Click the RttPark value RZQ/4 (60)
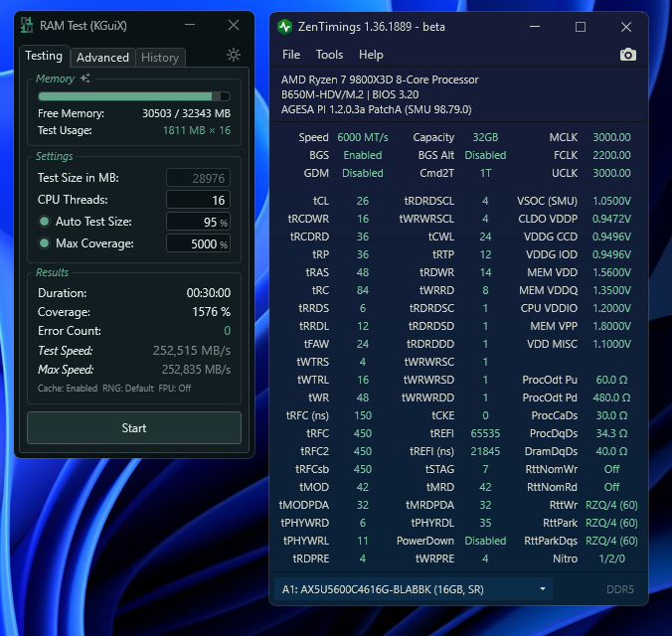Image resolution: width=672 pixels, height=636 pixels. [x=611, y=523]
